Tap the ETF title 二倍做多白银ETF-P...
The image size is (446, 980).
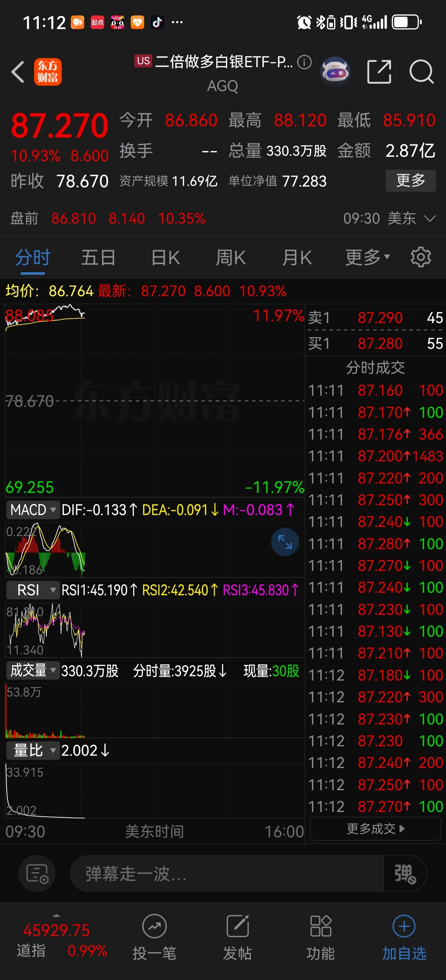click(224, 62)
